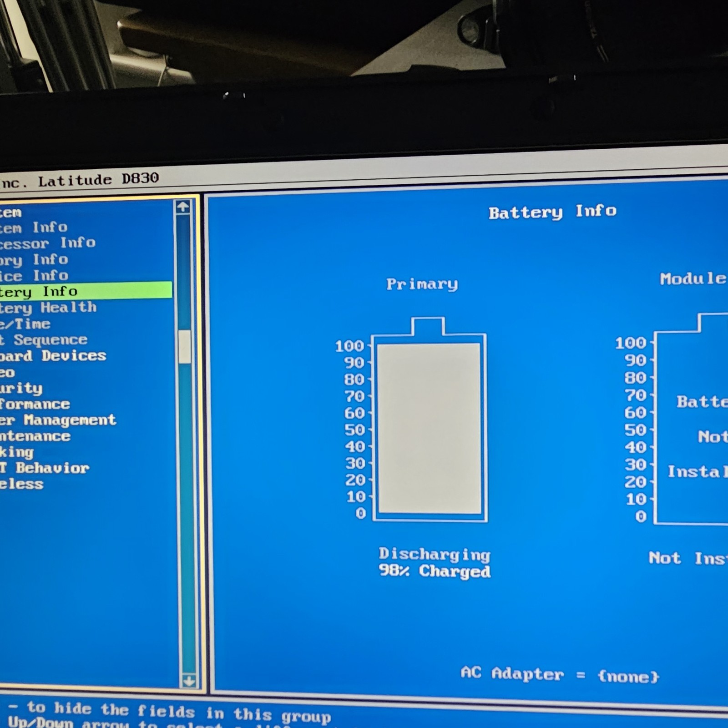Click the 'Latitude D830' title text
This screenshot has height=728, width=728.
point(98,180)
